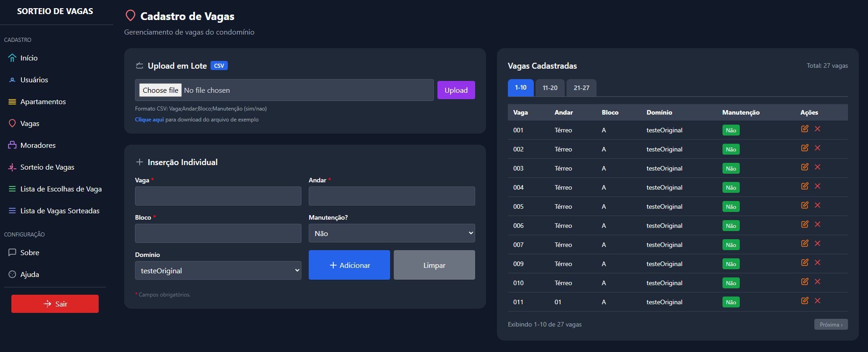Switch to the 11-20 tab

550,88
